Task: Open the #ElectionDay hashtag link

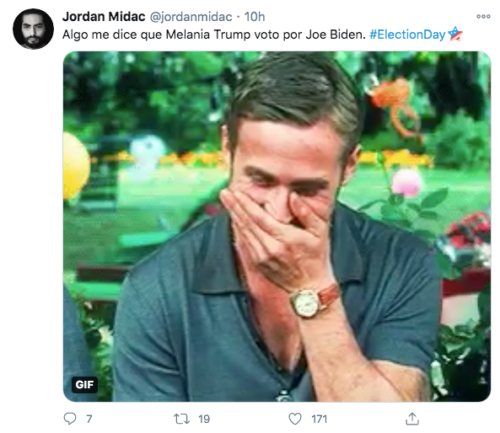Action: (407, 34)
